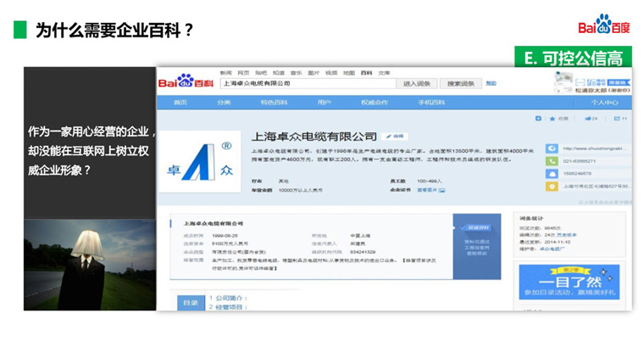Open 个人中心 in the blue navbar

click(x=604, y=103)
